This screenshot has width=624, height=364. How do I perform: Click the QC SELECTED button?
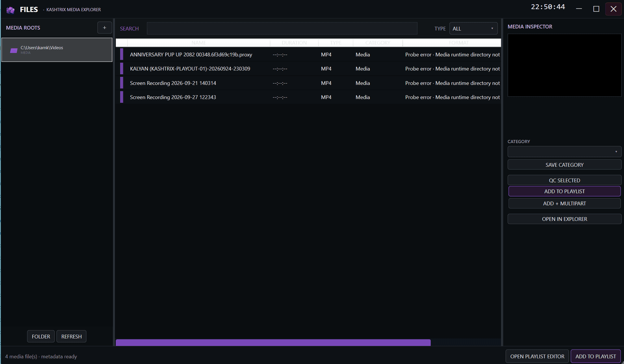(564, 180)
